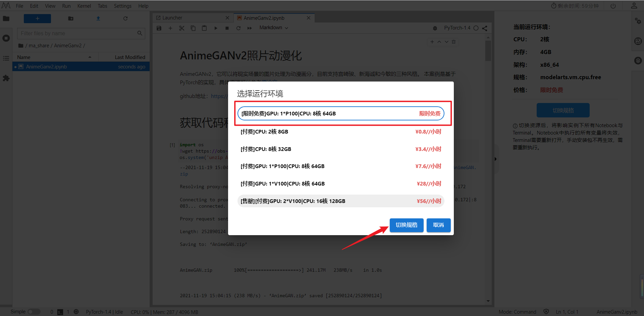Run the selected cell
This screenshot has height=316, width=644.
tap(216, 28)
